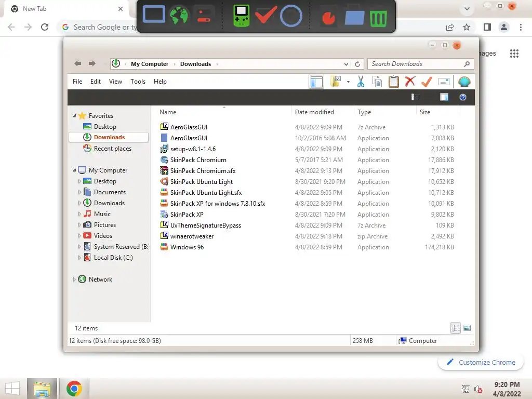Click the muted volume tray icon

tap(478, 389)
